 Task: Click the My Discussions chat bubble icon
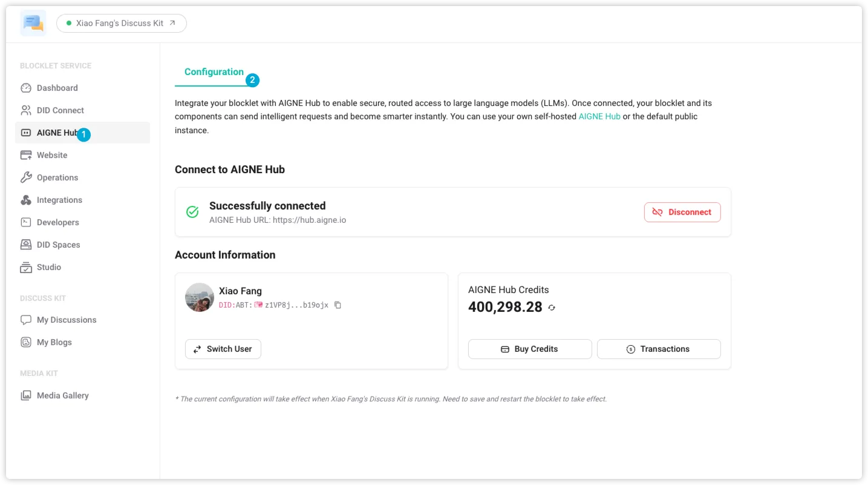(26, 320)
